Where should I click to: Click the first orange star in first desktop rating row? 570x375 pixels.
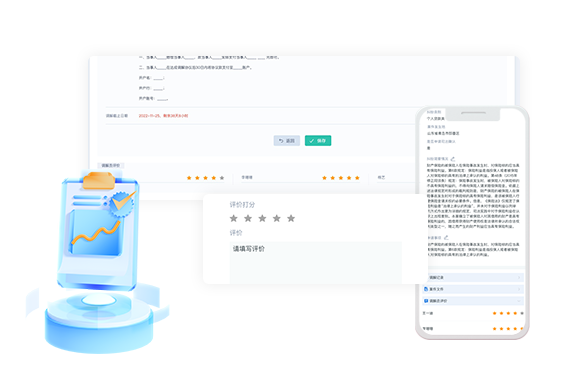point(189,178)
